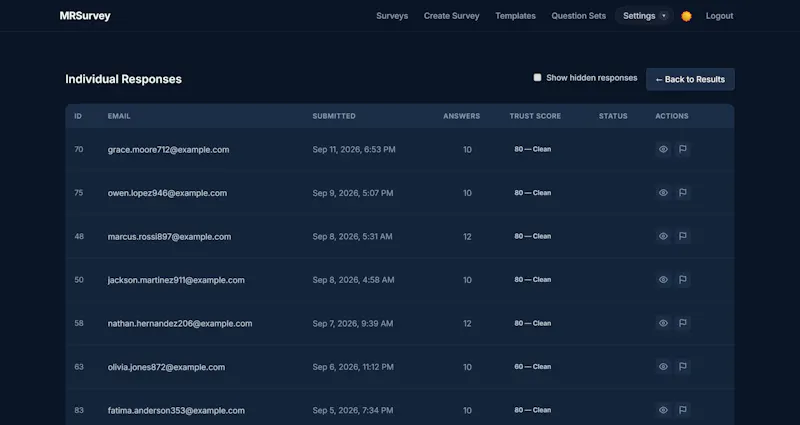Image resolution: width=800 pixels, height=425 pixels.
Task: Click the Email column header
Action: point(119,116)
